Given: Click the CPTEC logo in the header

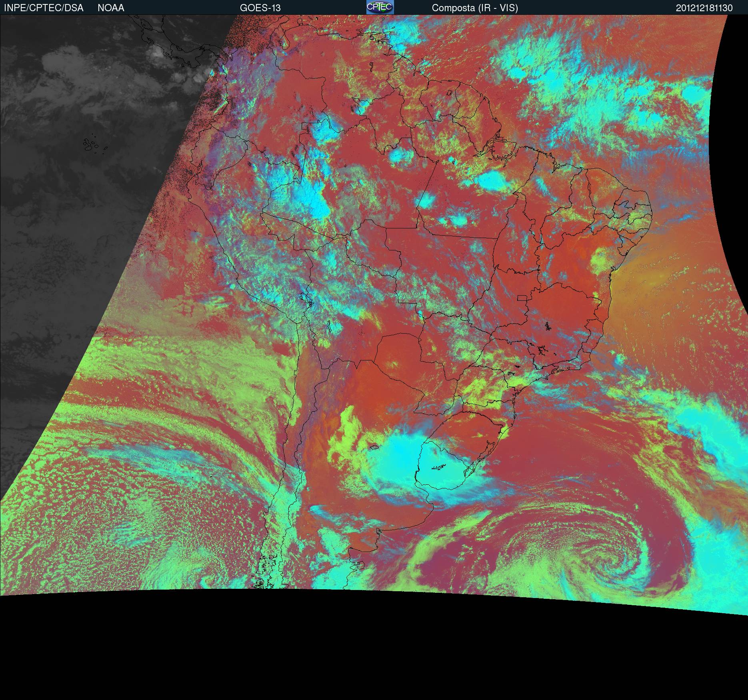Looking at the screenshot, I should click(380, 7).
